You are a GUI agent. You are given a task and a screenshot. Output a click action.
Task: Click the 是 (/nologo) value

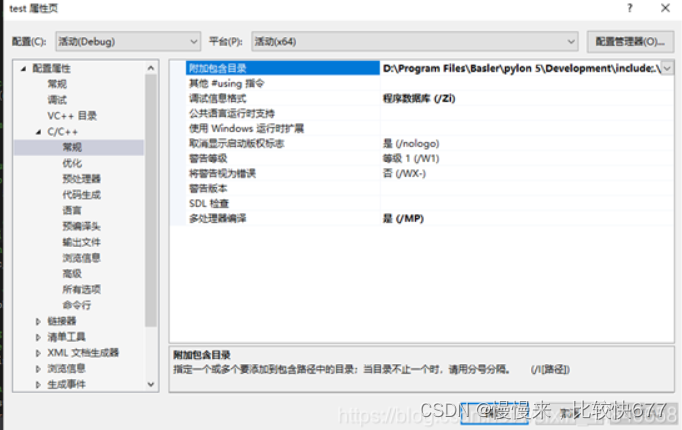pos(411,143)
